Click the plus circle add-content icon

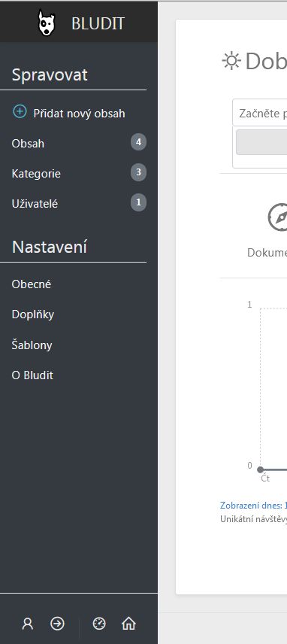[x=20, y=111]
